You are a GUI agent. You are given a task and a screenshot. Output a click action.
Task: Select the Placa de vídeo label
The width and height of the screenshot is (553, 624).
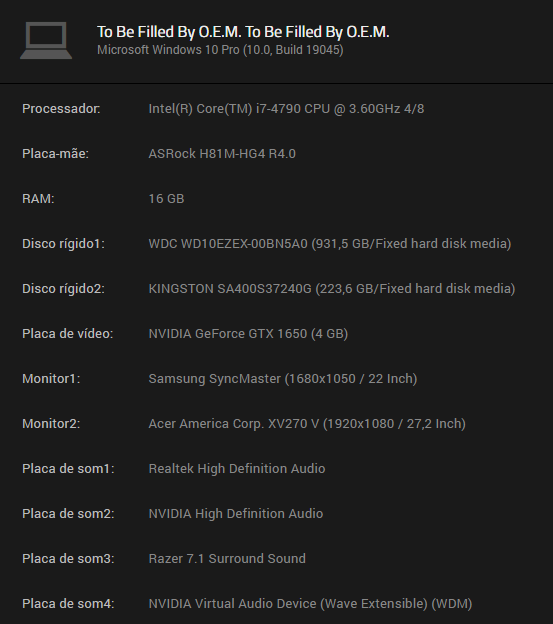68,333
